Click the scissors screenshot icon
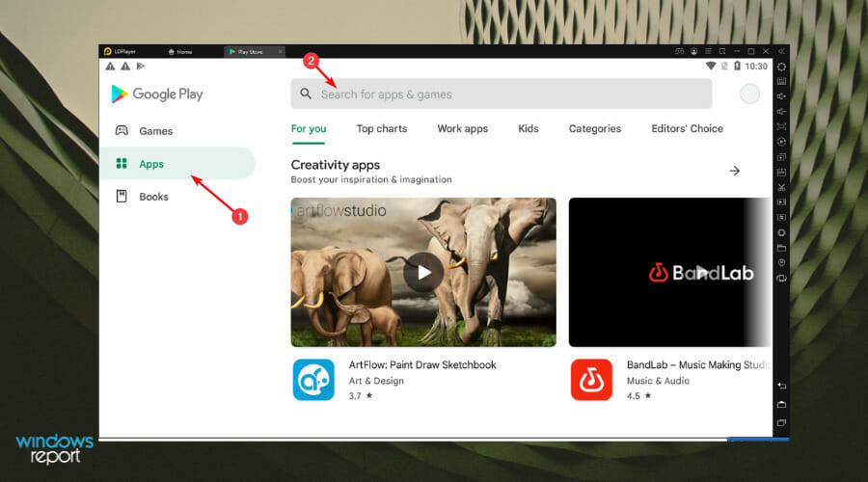 coord(781,188)
